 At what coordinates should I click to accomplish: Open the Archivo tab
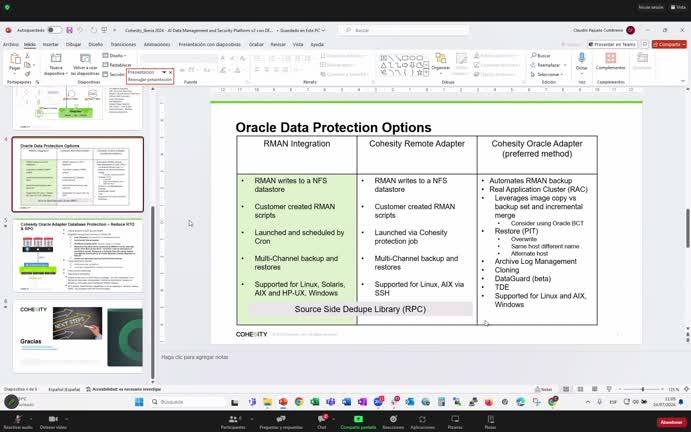tap(11, 45)
